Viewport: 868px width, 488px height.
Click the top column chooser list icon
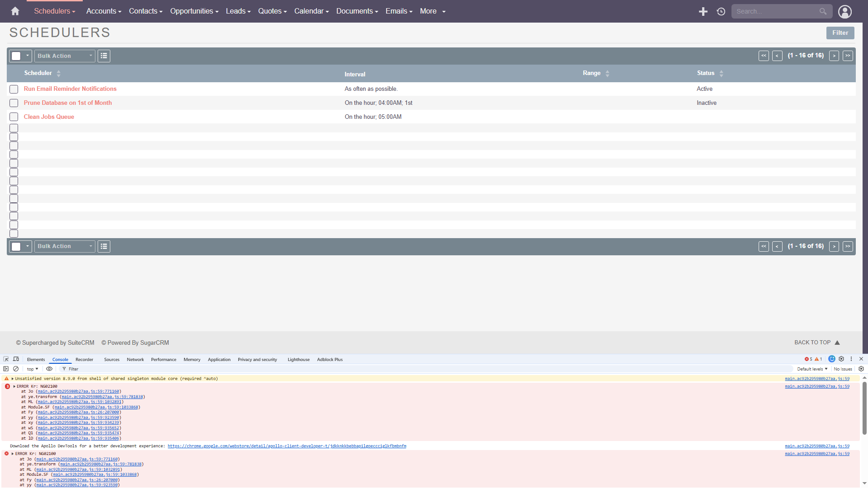click(104, 56)
